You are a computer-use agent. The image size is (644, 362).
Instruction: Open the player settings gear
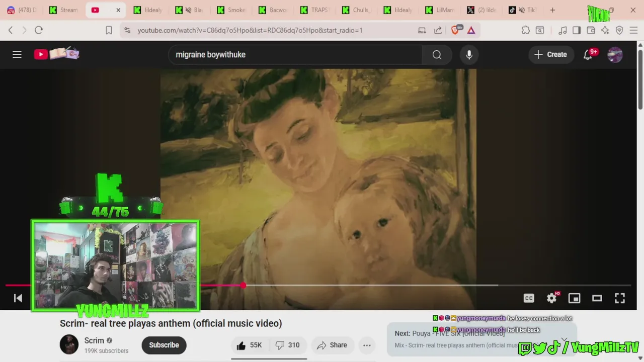pyautogui.click(x=552, y=298)
